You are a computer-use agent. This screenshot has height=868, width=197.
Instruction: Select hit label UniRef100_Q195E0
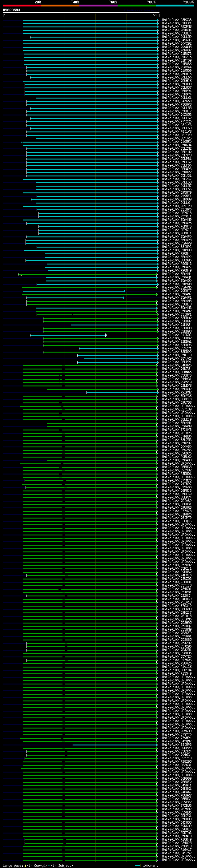pos(177,142)
